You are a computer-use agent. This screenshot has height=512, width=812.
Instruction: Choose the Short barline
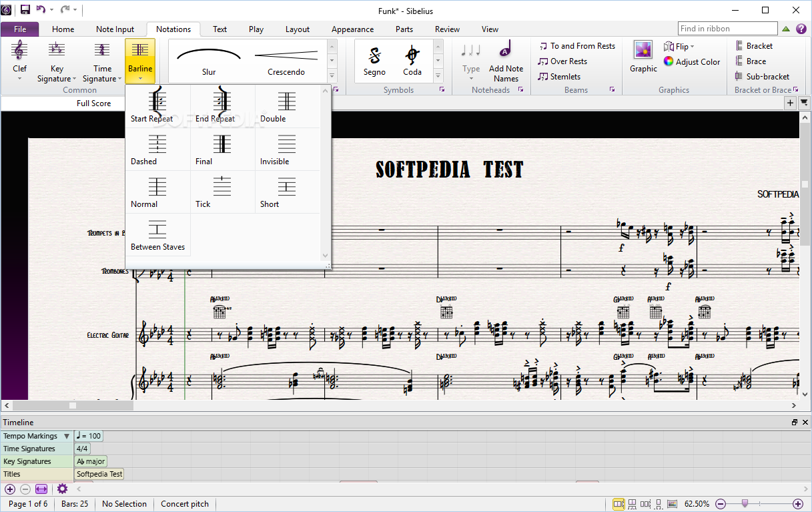coord(287,192)
